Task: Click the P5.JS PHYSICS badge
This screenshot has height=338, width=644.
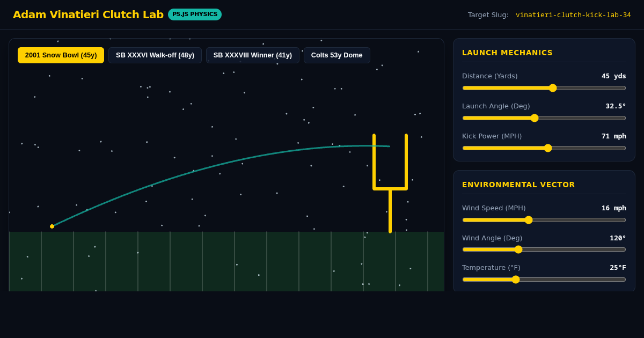Action: pyautogui.click(x=195, y=14)
